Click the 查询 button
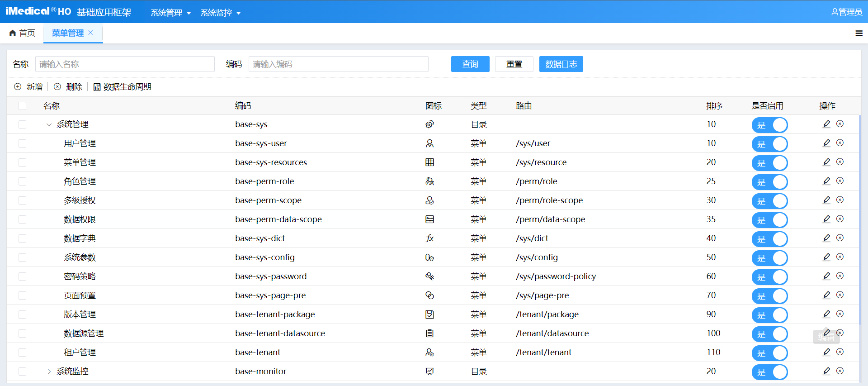Viewport: 868px width, 386px height. [x=470, y=64]
